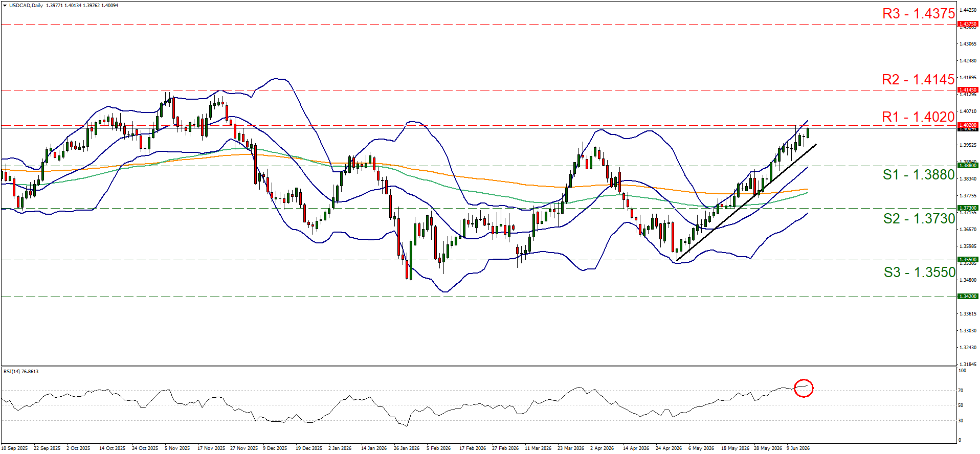
Task: Click the red 1.41450 price tag
Action: click(968, 90)
